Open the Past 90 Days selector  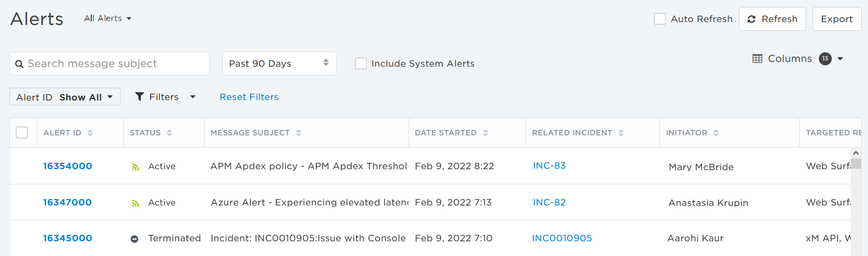(x=279, y=63)
